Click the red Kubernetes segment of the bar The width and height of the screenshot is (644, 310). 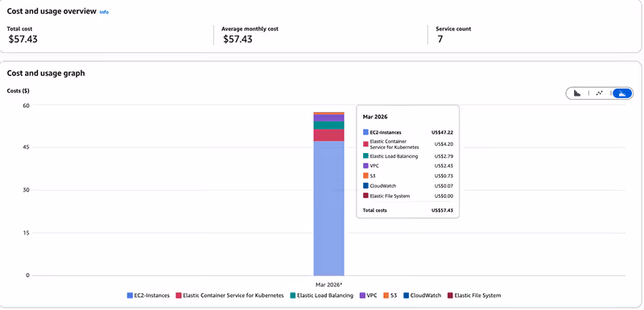pos(329,135)
